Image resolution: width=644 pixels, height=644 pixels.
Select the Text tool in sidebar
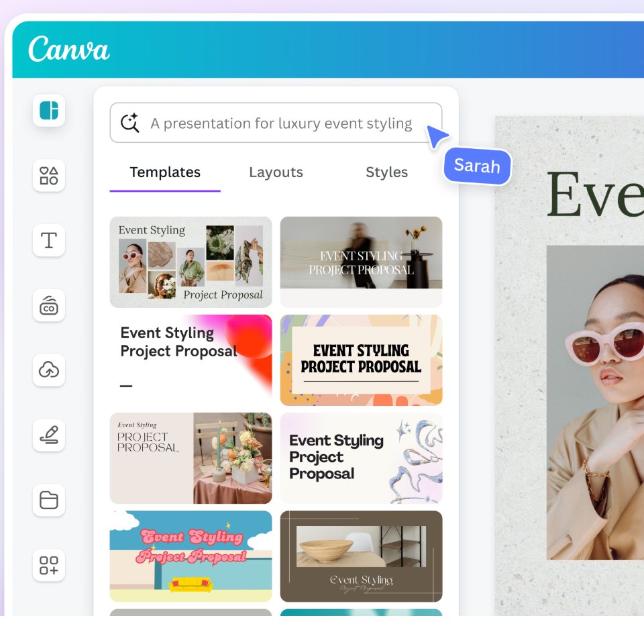(49, 240)
